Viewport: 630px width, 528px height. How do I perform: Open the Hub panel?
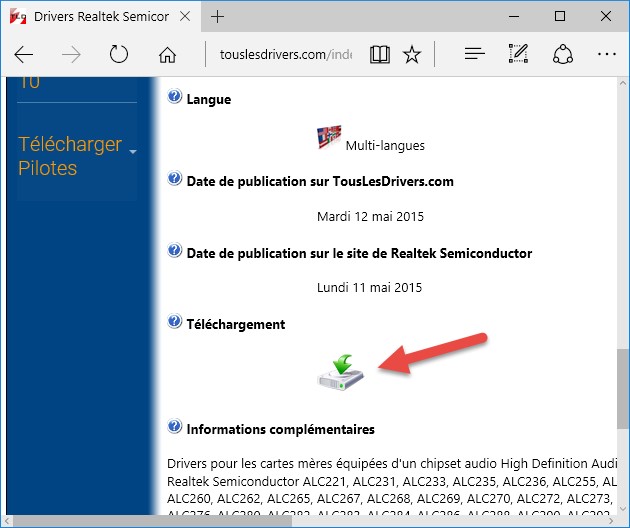474,55
